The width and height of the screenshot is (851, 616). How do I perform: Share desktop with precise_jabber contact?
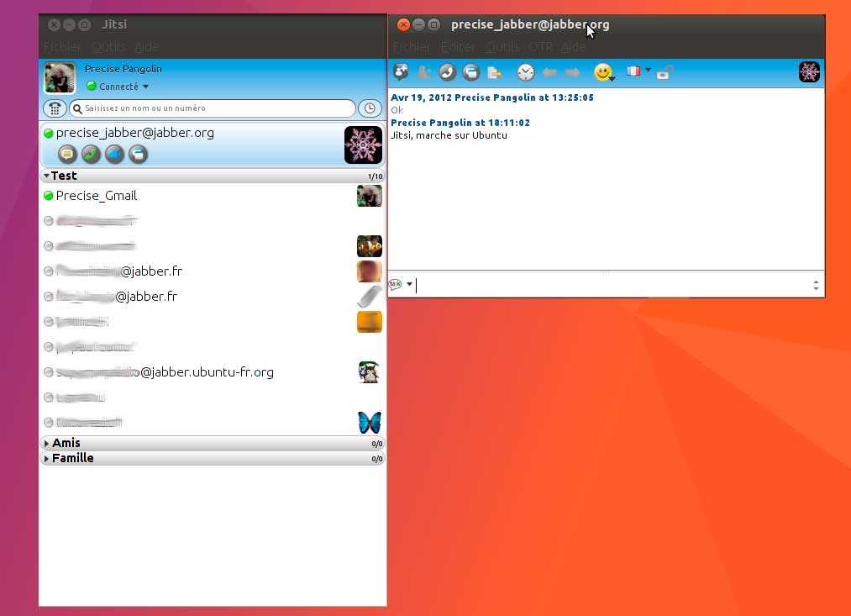[138, 155]
